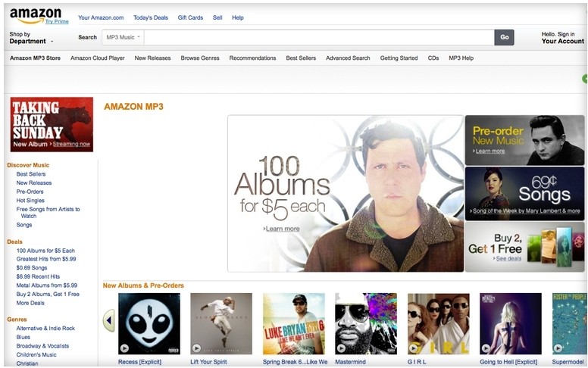This screenshot has width=588, height=368.
Task: Play preview on Spring Break 6 cover
Action: pyautogui.click(x=269, y=348)
